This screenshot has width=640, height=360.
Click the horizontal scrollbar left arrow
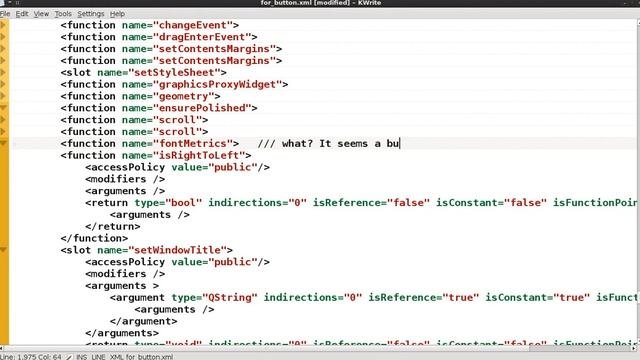pos(2,349)
